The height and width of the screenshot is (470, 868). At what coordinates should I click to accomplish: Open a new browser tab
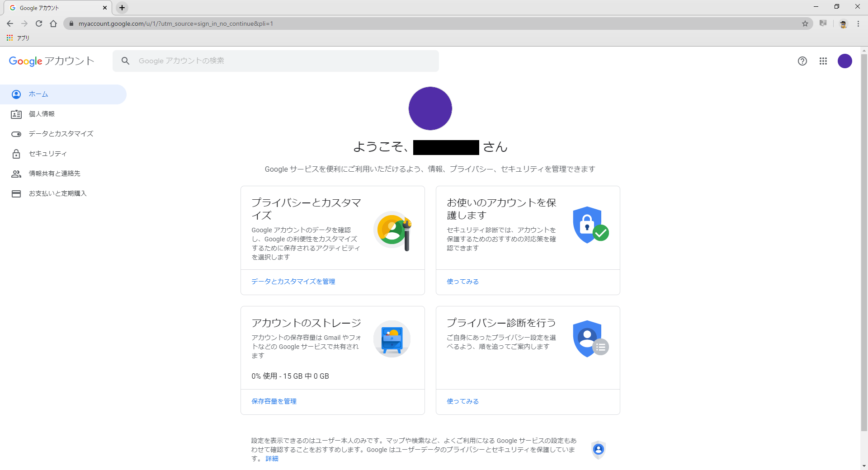point(122,8)
